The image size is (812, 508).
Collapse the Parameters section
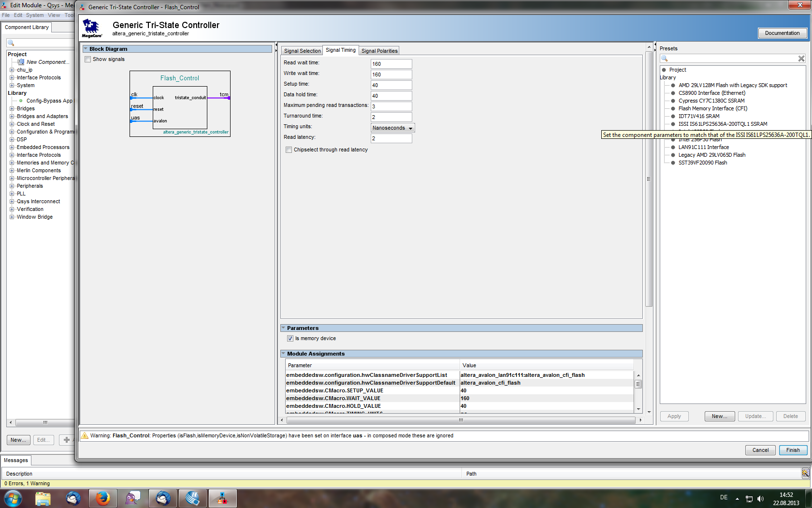pos(283,328)
